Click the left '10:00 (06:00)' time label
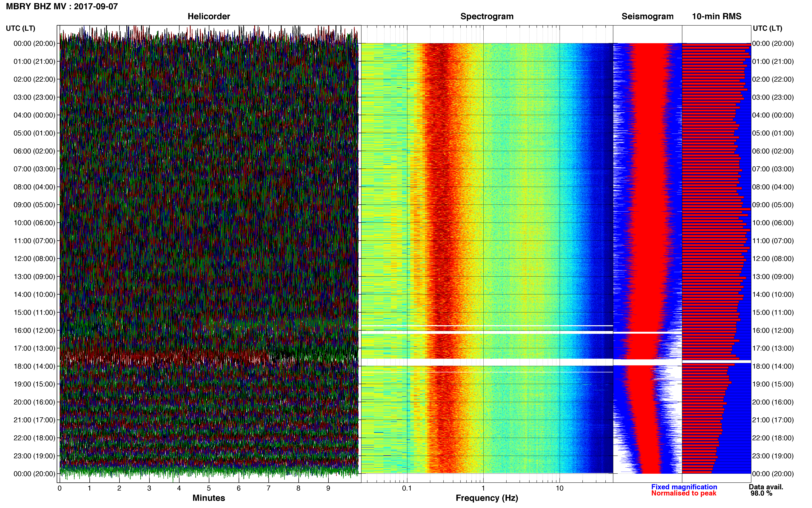This screenshot has width=812, height=508. pyautogui.click(x=34, y=223)
